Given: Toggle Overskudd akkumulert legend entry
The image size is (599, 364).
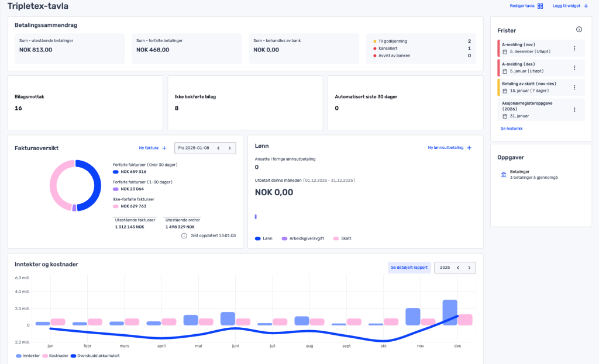Looking at the screenshot, I should (95, 356).
